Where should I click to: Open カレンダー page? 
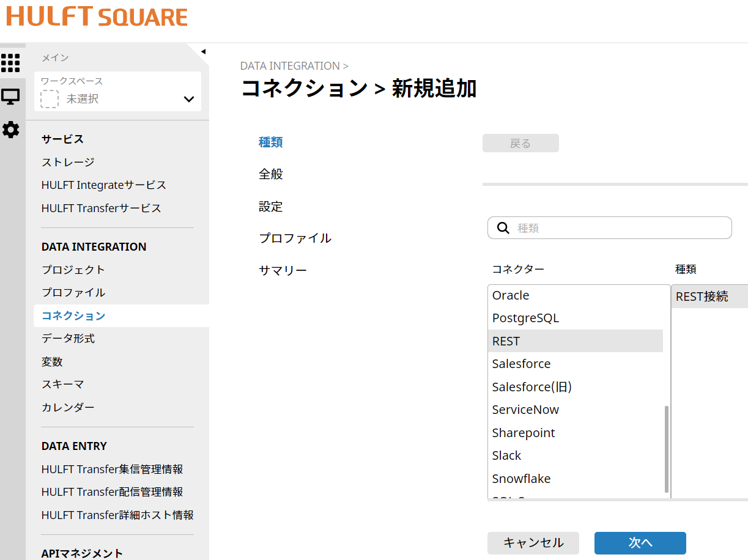pos(68,408)
